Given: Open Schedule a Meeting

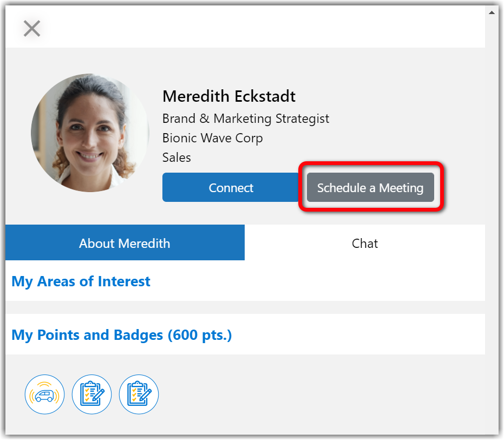Looking at the screenshot, I should (x=370, y=187).
